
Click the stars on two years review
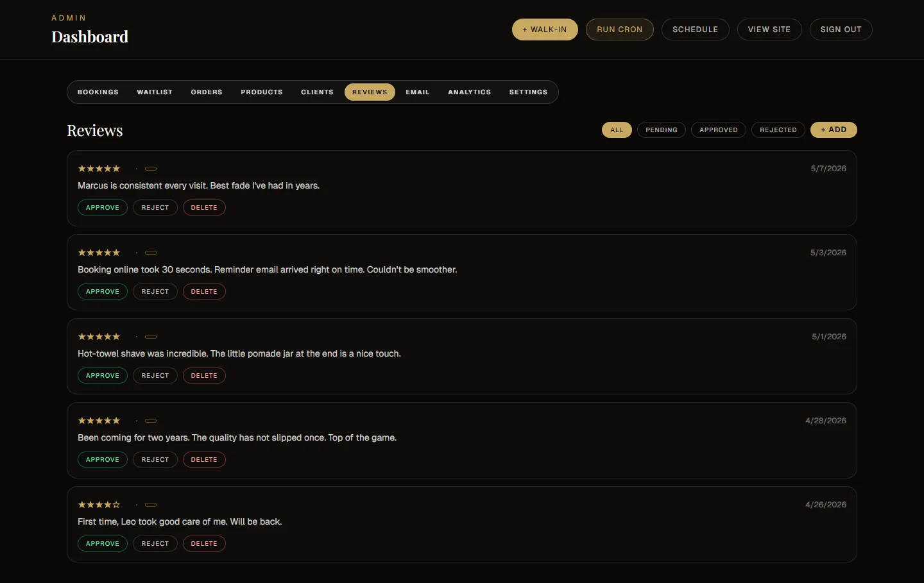click(x=99, y=421)
